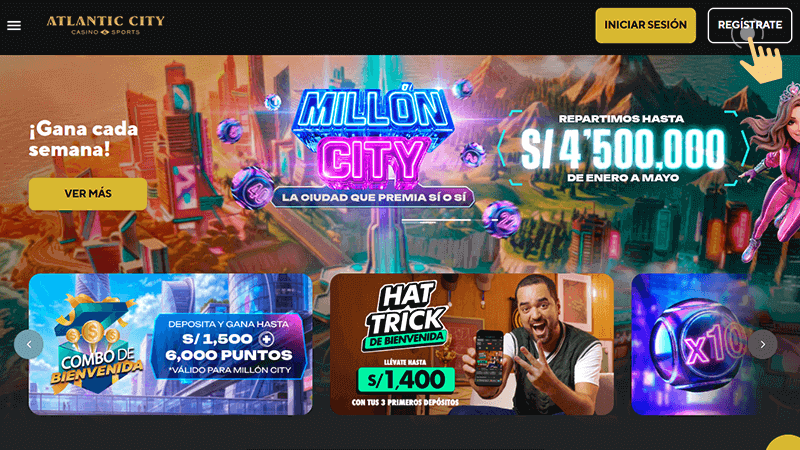The height and width of the screenshot is (450, 800).
Task: Click the Deposita y gana hasta S/1,500 panel
Action: tap(229, 347)
